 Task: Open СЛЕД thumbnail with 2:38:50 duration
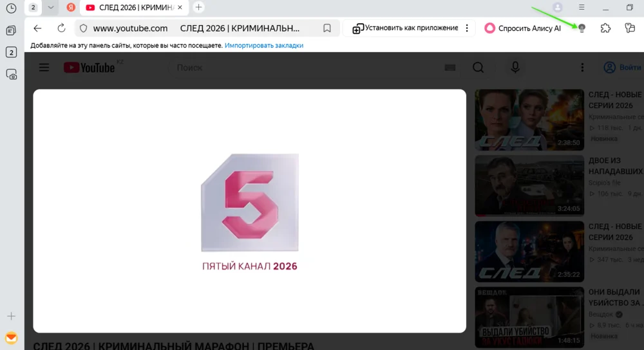point(529,120)
